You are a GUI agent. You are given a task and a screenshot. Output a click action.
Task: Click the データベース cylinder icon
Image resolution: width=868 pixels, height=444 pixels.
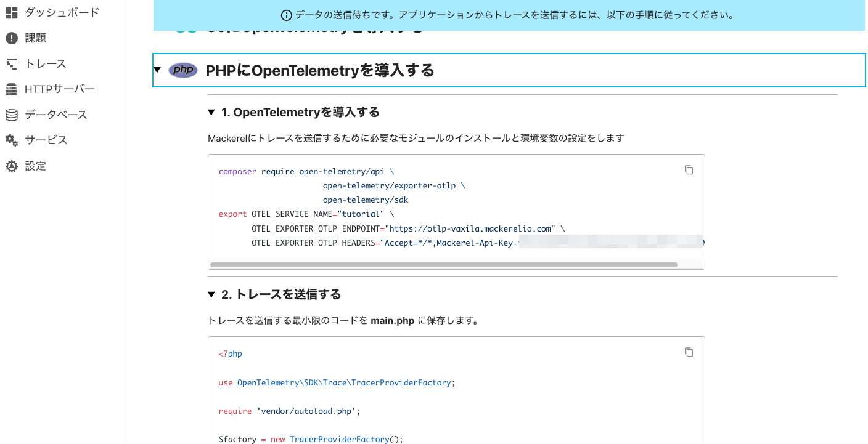tap(12, 115)
